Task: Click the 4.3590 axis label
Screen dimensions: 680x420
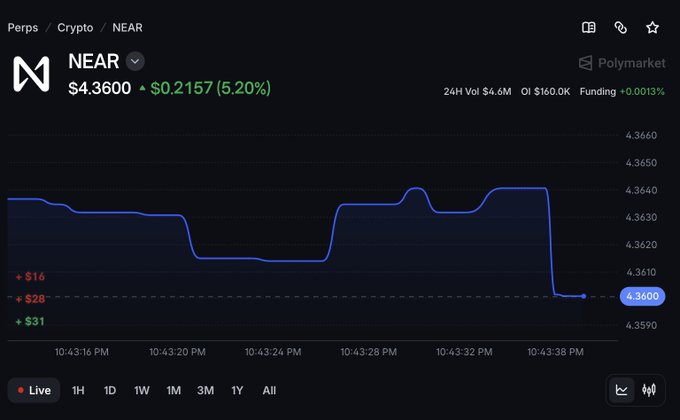Action: pyautogui.click(x=641, y=325)
